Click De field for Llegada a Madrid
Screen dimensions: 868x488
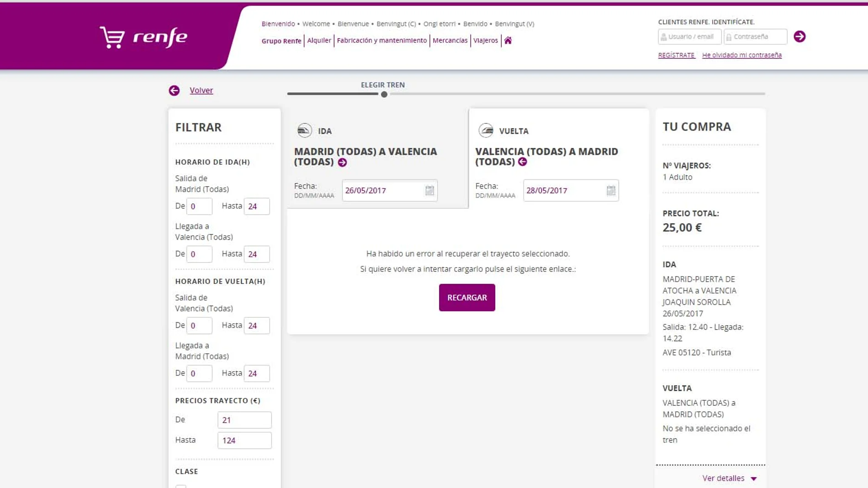(199, 373)
